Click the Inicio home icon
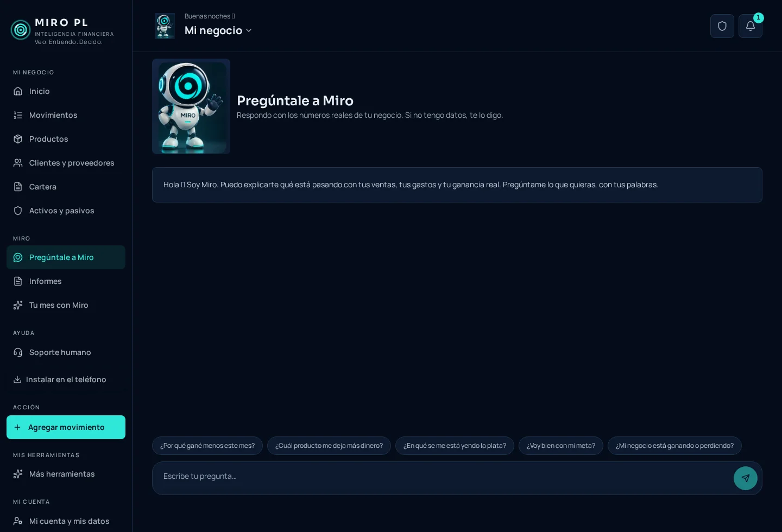The image size is (782, 532). tap(18, 91)
